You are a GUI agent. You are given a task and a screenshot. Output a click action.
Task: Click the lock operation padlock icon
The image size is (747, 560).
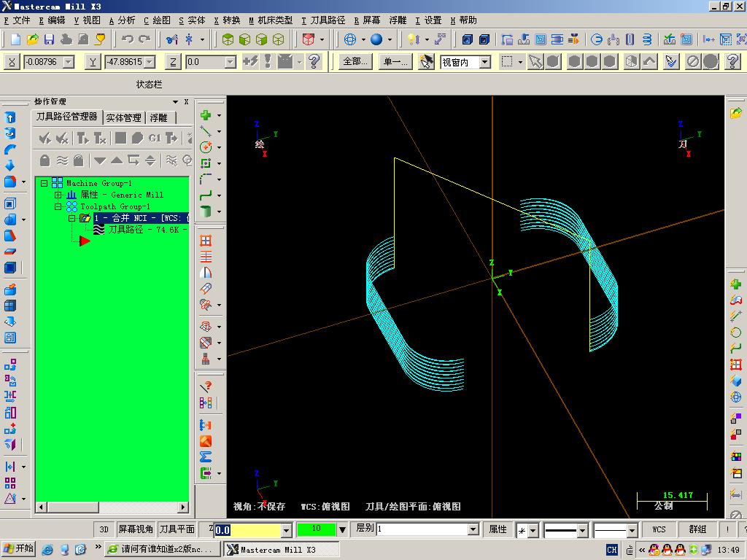(x=44, y=160)
